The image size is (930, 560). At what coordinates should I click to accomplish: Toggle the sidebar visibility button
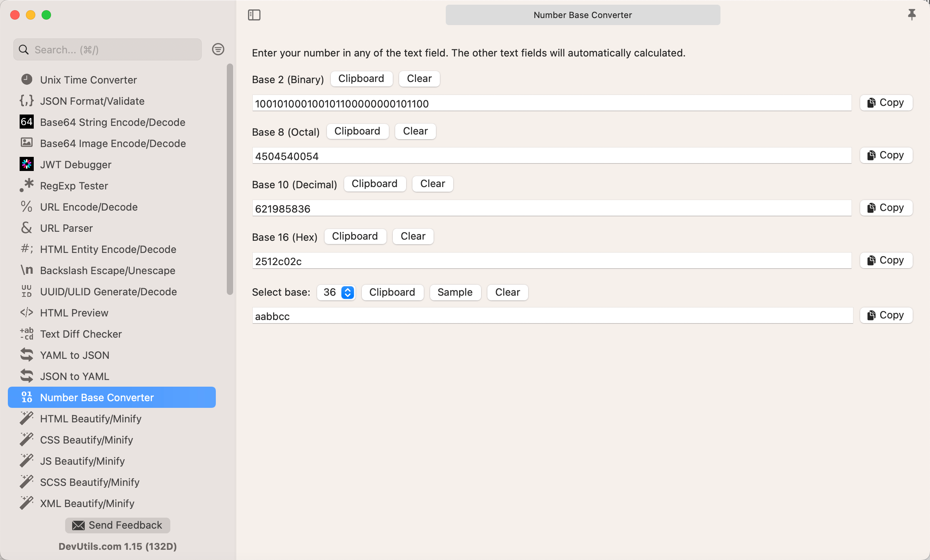click(254, 15)
